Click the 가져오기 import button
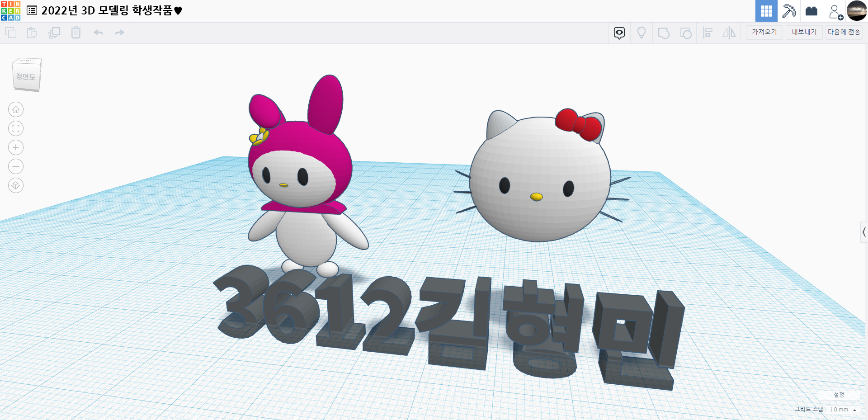The height and width of the screenshot is (420, 868). [764, 32]
